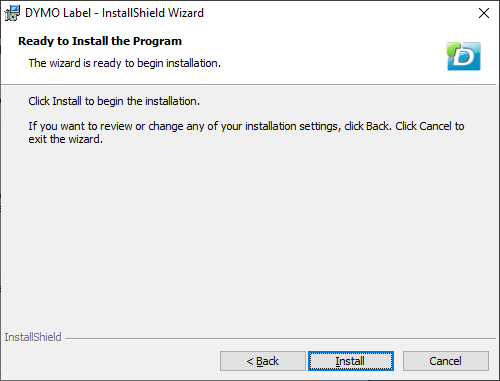500x381 pixels.
Task: Click the 'Click Install to begin' instruction line
Action: (114, 101)
